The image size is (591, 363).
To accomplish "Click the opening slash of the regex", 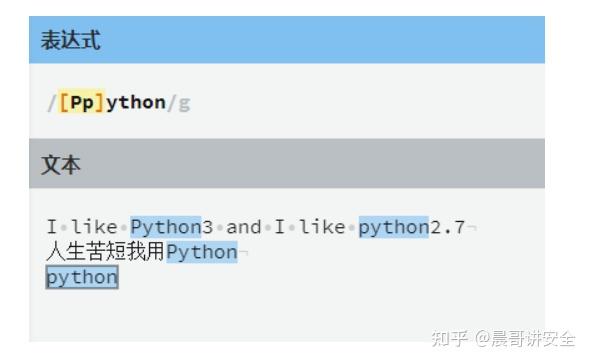I will [x=52, y=103].
